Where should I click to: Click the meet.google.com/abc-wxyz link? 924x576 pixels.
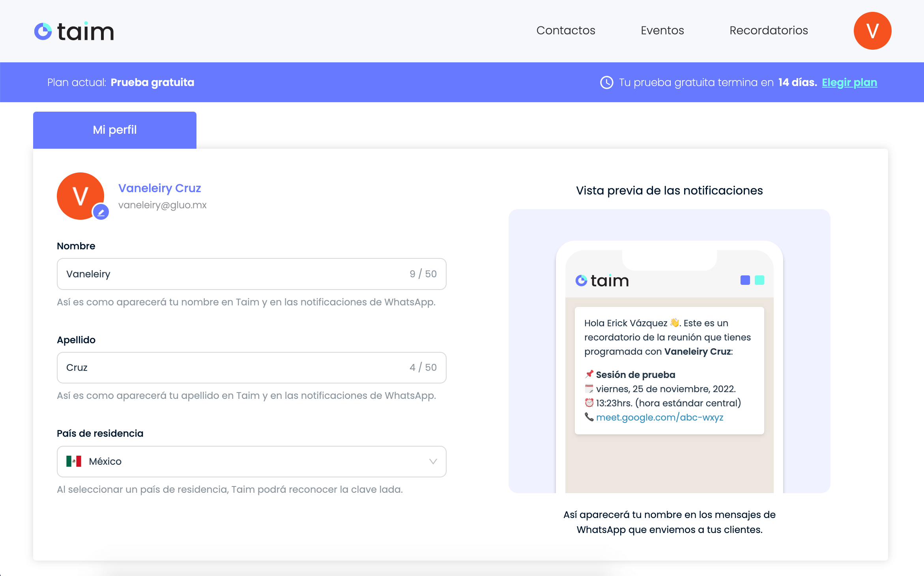tap(660, 417)
